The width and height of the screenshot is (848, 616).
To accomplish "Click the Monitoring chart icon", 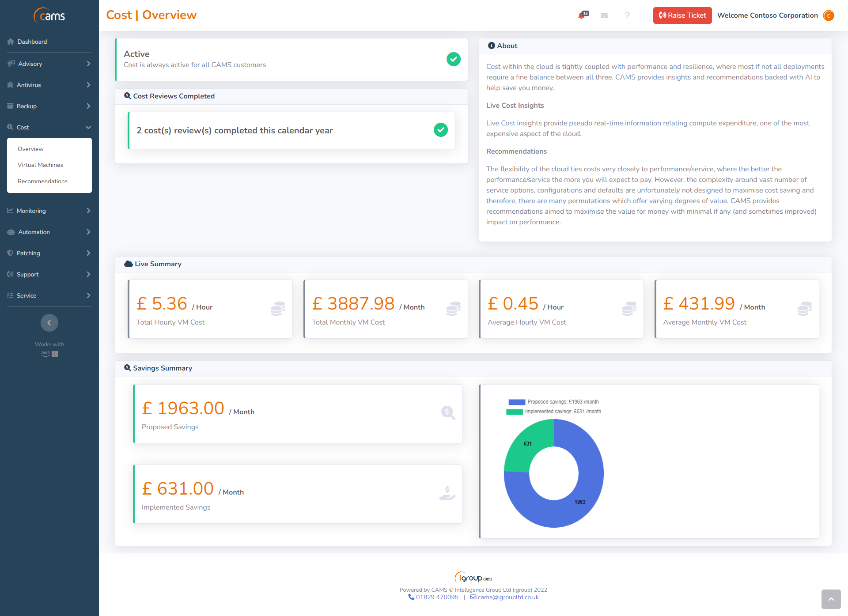I will coord(11,211).
